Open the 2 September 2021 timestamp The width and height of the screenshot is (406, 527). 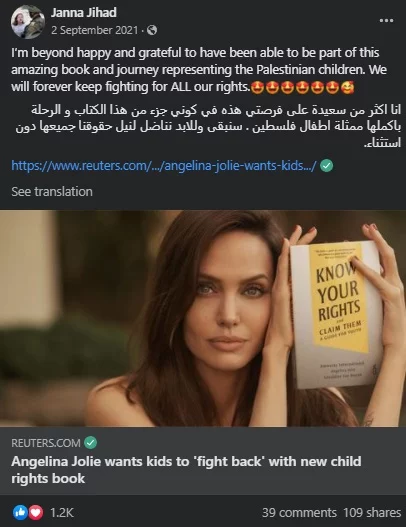point(94,30)
